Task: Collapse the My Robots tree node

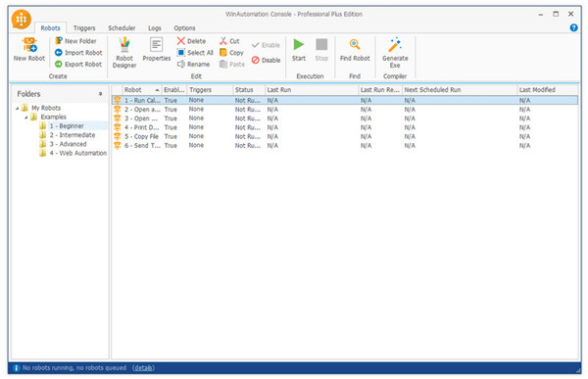Action: 18,108
